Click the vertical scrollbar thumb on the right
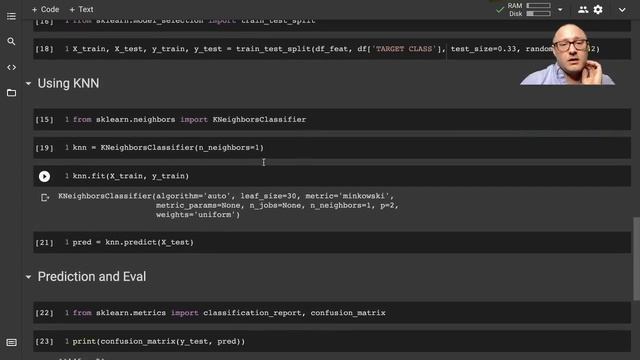Image resolution: width=640 pixels, height=360 pixels. 636,259
